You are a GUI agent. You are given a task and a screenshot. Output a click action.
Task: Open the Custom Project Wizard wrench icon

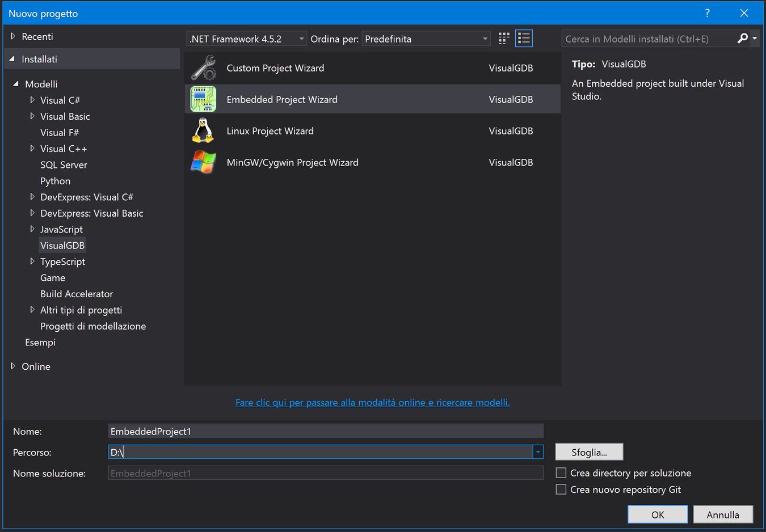(x=203, y=67)
